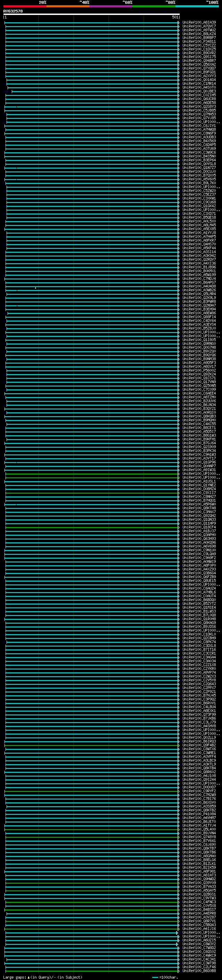Click the purple ~60% identity legend segment
222x980 pixels.
(x=111, y=6)
